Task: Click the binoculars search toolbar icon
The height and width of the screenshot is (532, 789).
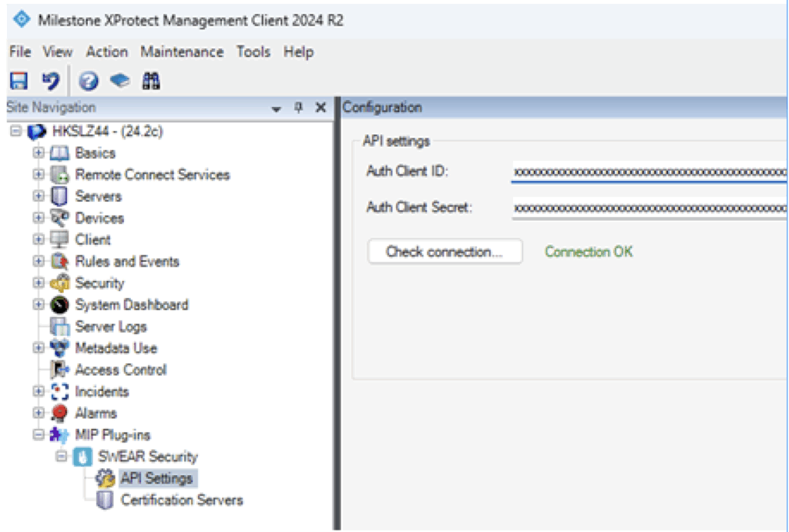Action: 151,81
